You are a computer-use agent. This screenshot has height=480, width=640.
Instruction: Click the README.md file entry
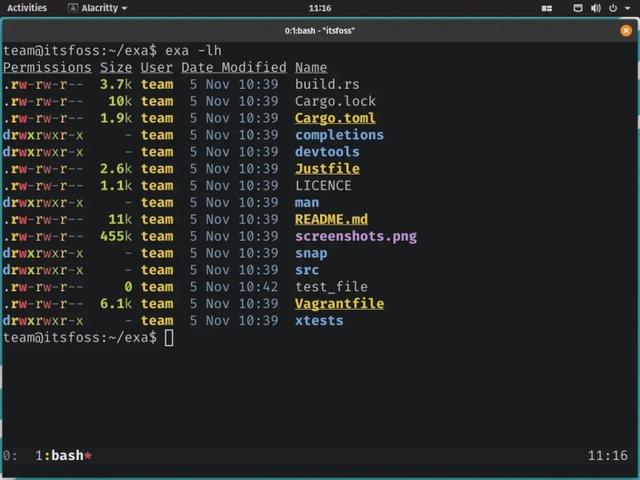pyautogui.click(x=331, y=219)
